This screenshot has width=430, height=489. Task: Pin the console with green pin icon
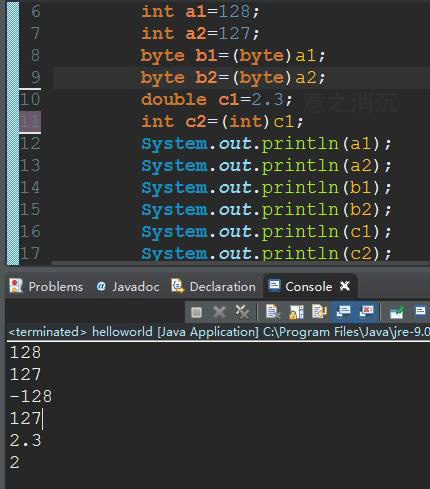(396, 312)
